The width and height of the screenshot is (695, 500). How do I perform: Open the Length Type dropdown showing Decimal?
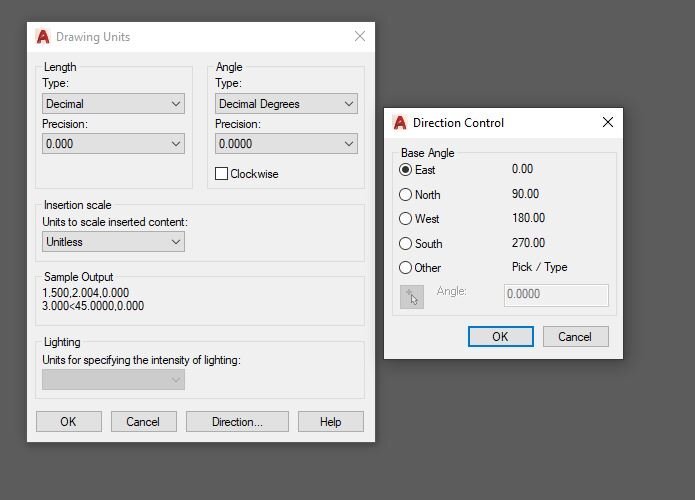click(113, 104)
